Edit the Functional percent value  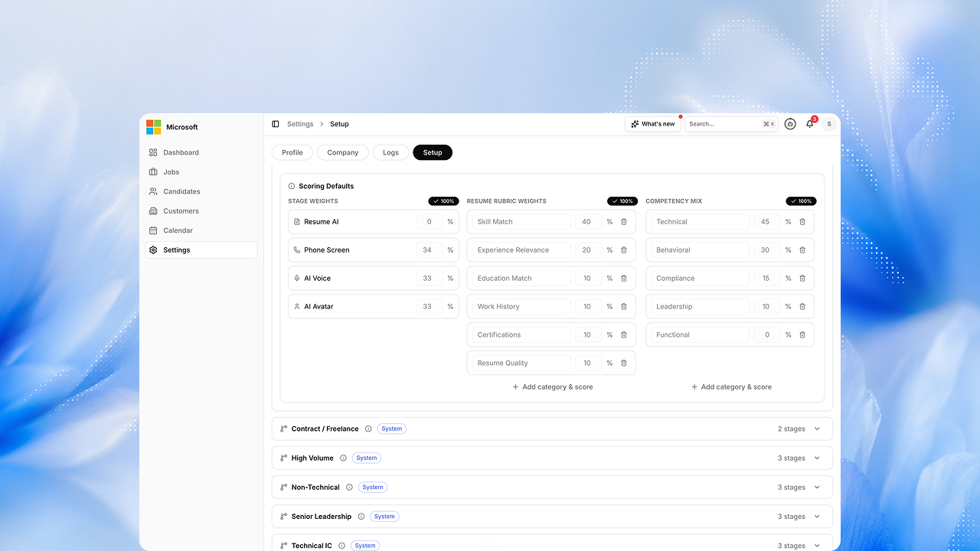pos(767,335)
